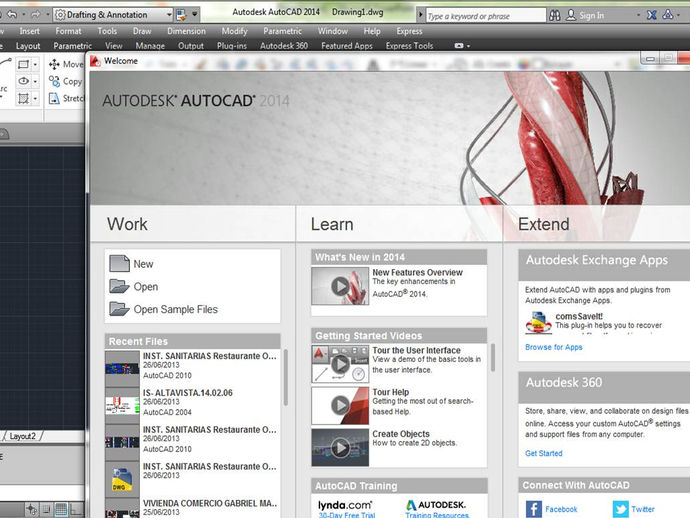690x518 pixels.
Task: Open the Insert menu
Action: click(x=29, y=31)
